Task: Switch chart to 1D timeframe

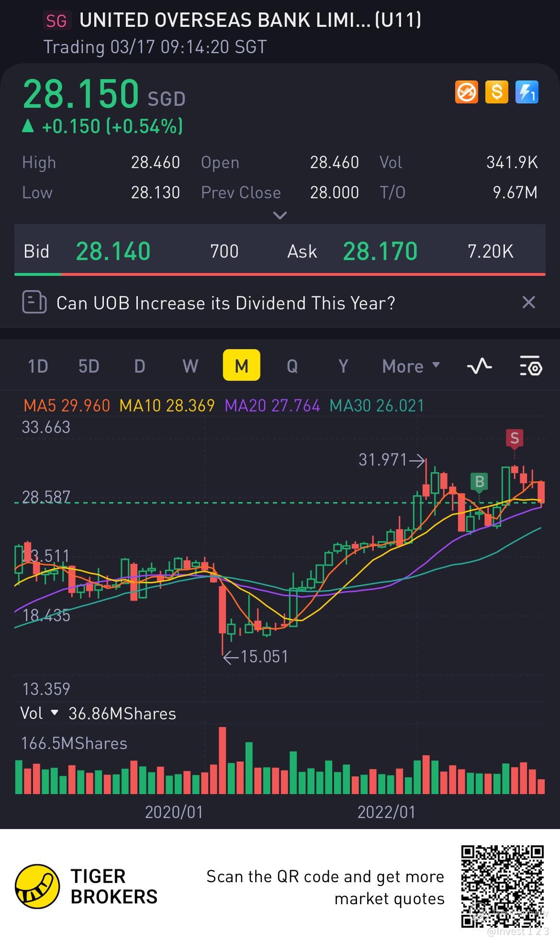Action: 38,366
